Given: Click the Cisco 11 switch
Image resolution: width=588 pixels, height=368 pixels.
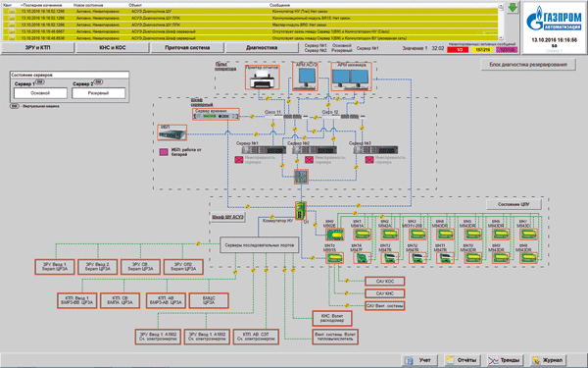Looking at the screenshot, I should pyautogui.click(x=286, y=117).
